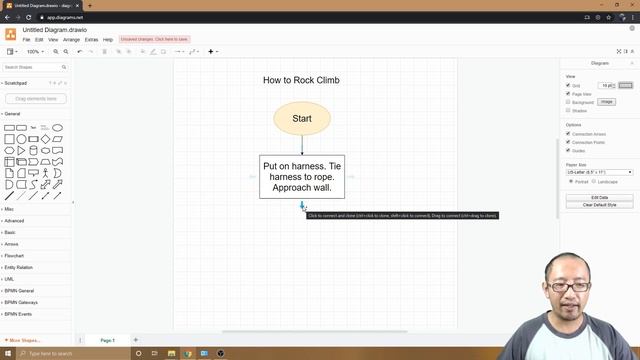Toggle the Connection Points checkbox
This screenshot has width=640, height=360.
point(568,142)
